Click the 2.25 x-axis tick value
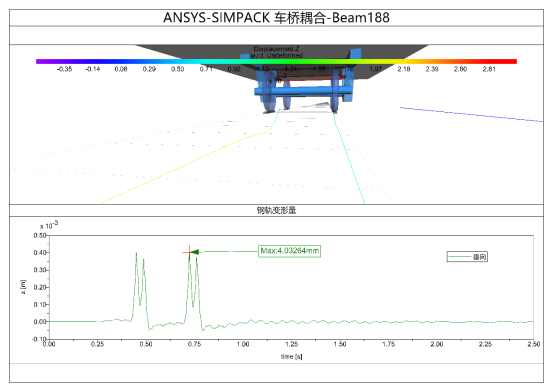The height and width of the screenshot is (392, 554). coord(485,344)
